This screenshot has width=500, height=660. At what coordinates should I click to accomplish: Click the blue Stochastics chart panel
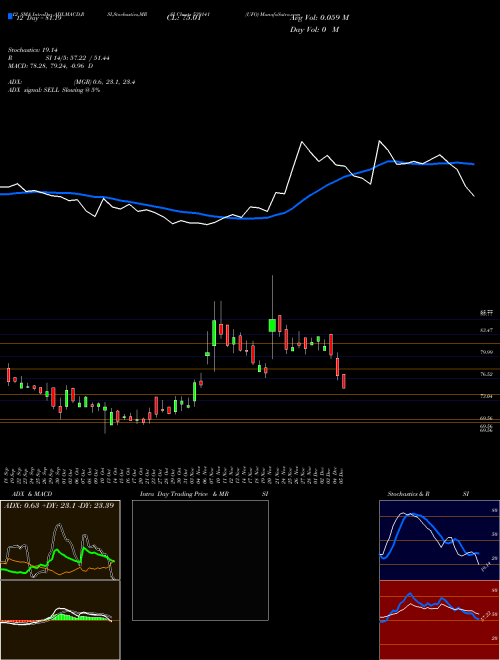coord(439,540)
